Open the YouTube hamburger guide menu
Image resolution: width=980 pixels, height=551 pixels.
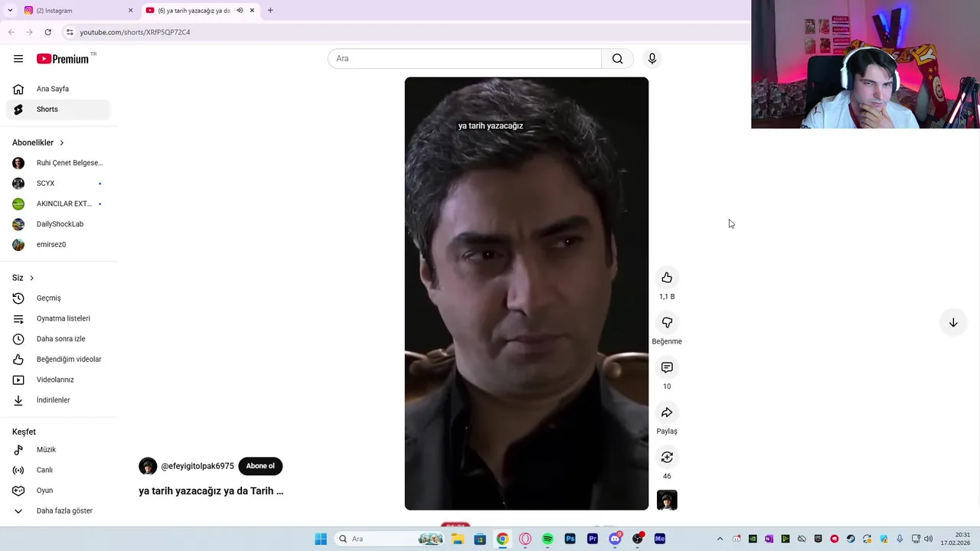(18, 59)
